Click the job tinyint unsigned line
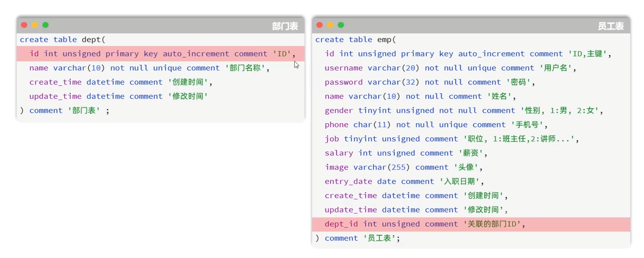644x258 pixels. tap(451, 139)
